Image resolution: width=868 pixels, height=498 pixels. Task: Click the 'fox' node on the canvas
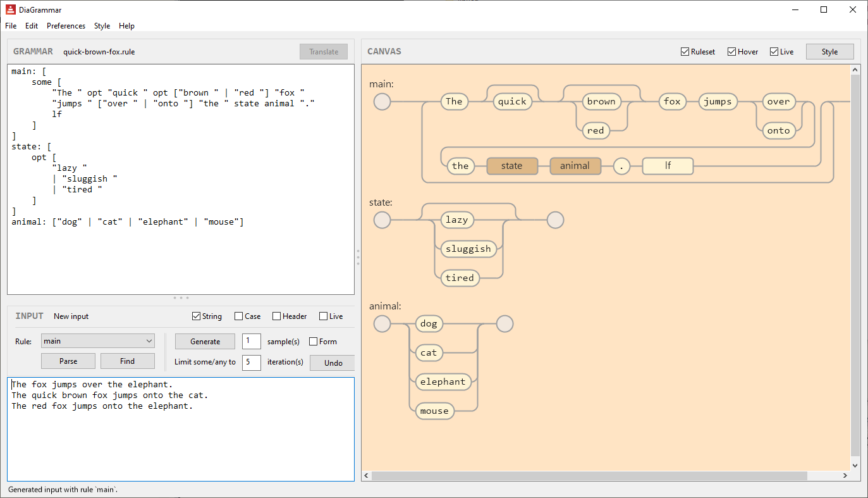[x=672, y=101]
